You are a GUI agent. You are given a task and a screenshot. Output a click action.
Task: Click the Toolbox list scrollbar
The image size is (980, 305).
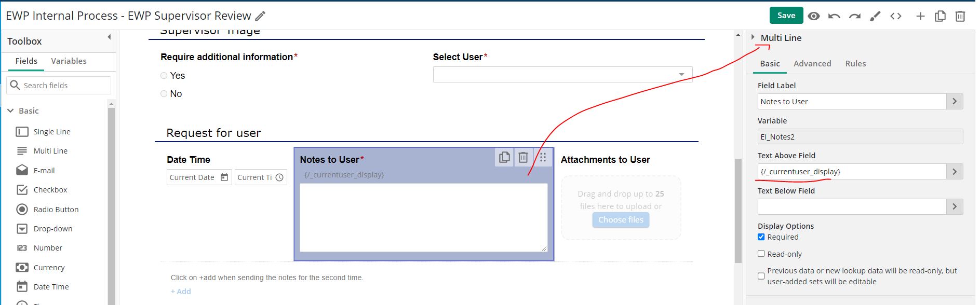(x=111, y=207)
